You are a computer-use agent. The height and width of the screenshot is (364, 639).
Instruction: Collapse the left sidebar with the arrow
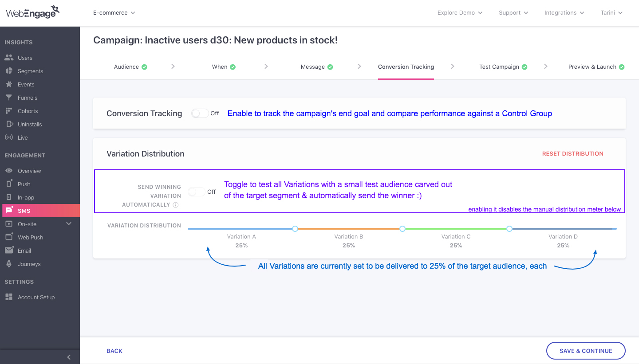[x=69, y=357]
